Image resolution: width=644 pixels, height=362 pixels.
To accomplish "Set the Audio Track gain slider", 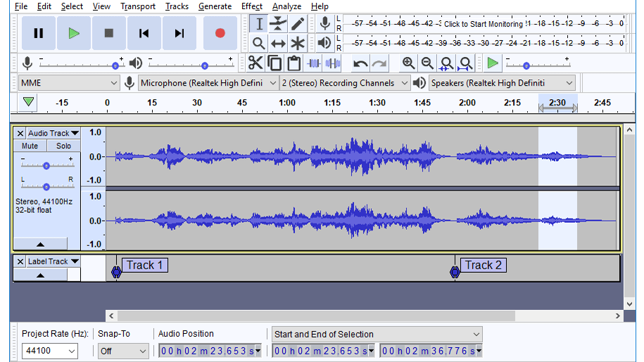I will [47, 165].
